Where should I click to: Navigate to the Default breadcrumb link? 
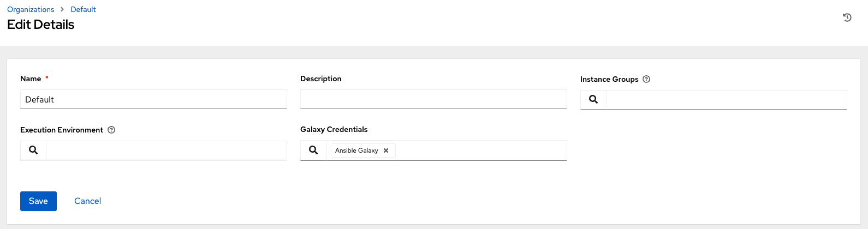pyautogui.click(x=83, y=9)
